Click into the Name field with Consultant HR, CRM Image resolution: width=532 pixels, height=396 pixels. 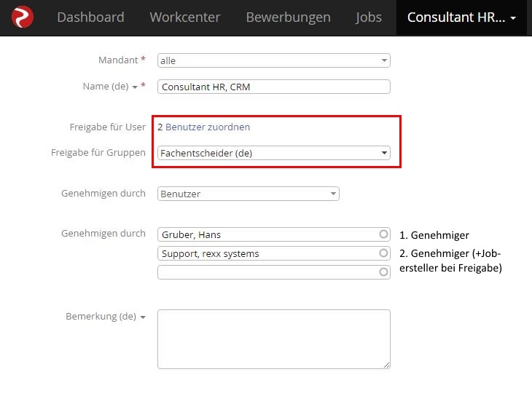click(x=274, y=87)
